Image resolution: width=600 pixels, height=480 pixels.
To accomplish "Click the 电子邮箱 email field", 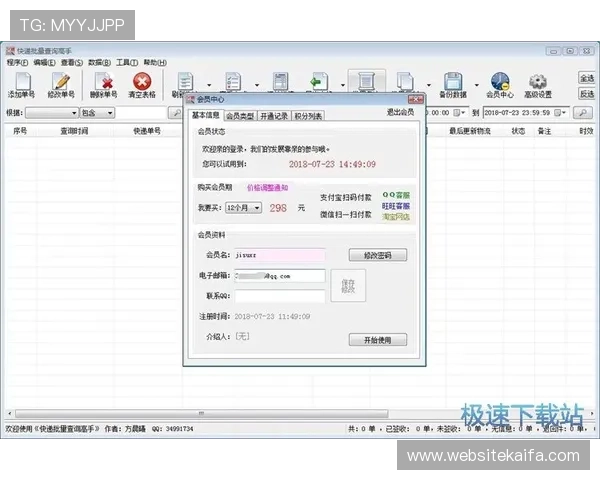I will click(280, 276).
